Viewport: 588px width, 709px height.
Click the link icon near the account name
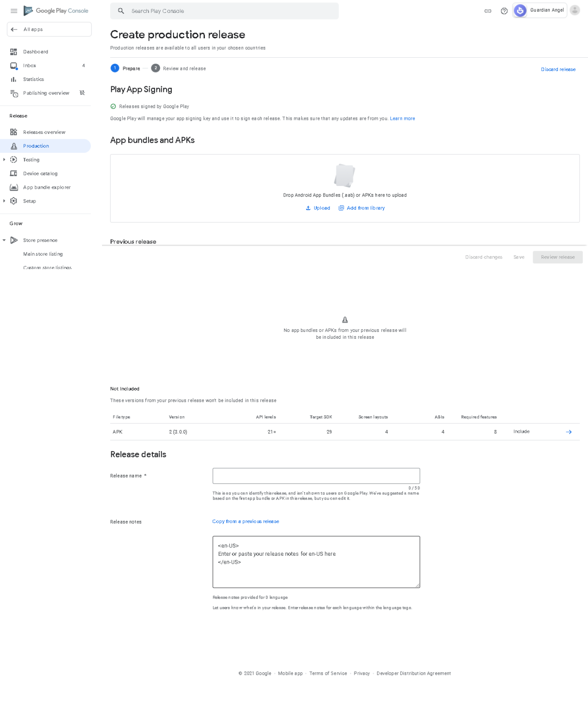pos(487,11)
